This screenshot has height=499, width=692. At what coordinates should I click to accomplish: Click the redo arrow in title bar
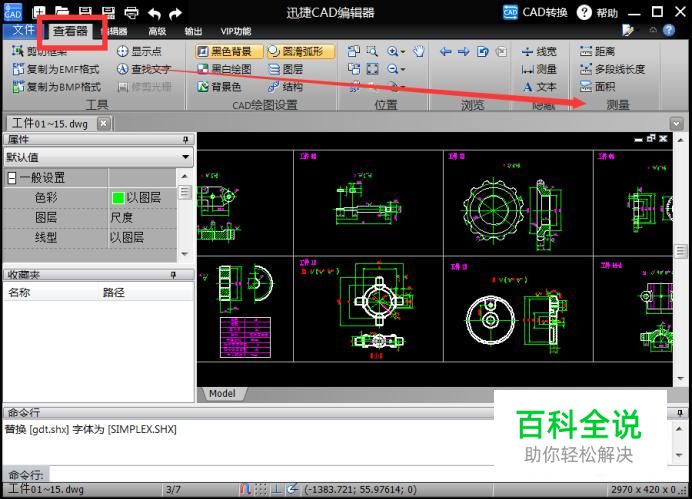tap(176, 13)
